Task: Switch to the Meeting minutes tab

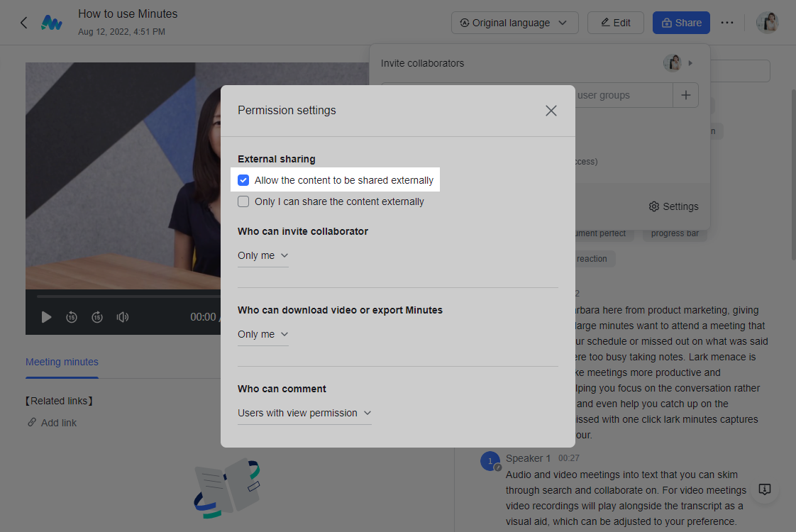Action: pyautogui.click(x=62, y=362)
